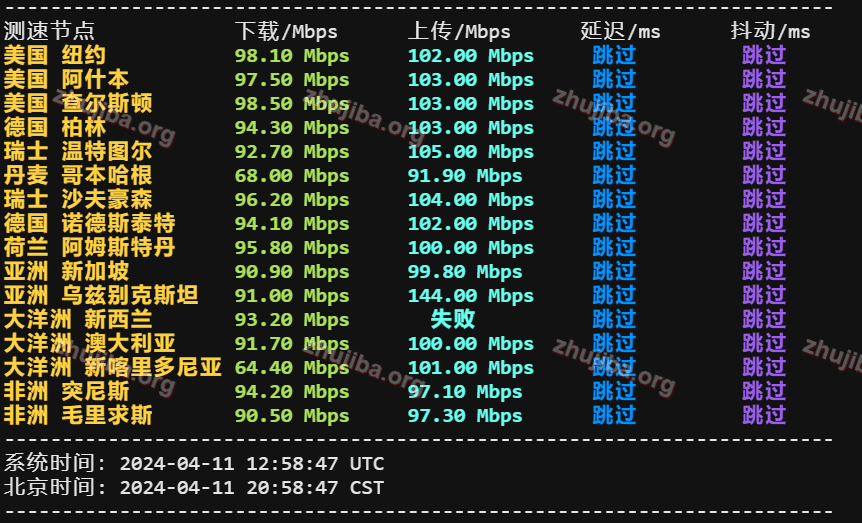The height and width of the screenshot is (523, 862).
Task: Select the node name 丹麦 哥本哈根
Action: [x=78, y=175]
